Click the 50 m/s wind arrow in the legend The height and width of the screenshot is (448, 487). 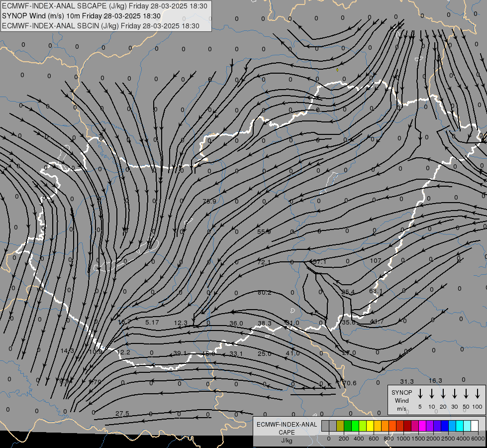(466, 393)
